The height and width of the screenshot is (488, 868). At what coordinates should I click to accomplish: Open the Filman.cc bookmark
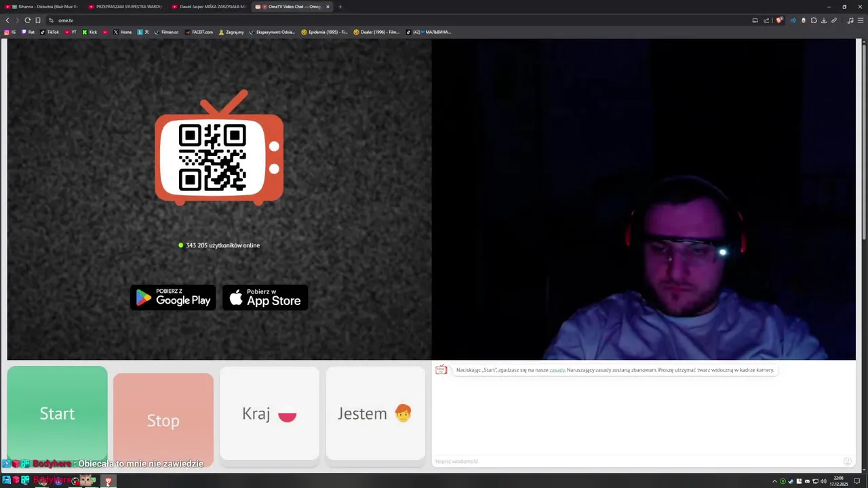[166, 32]
